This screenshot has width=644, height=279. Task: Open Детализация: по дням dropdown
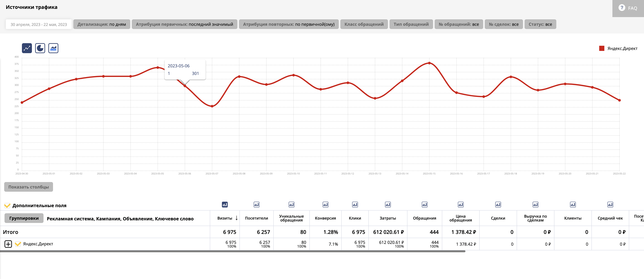coord(102,24)
